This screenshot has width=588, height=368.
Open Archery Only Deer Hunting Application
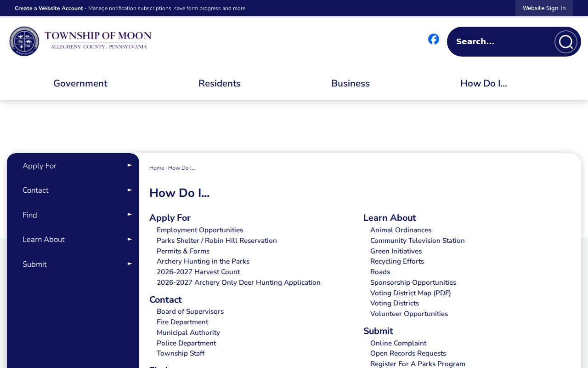pyautogui.click(x=238, y=282)
